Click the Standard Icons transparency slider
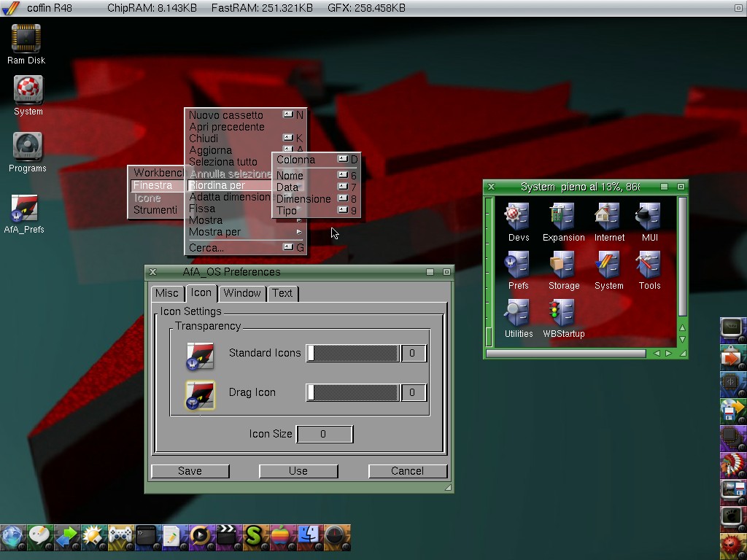 (353, 353)
